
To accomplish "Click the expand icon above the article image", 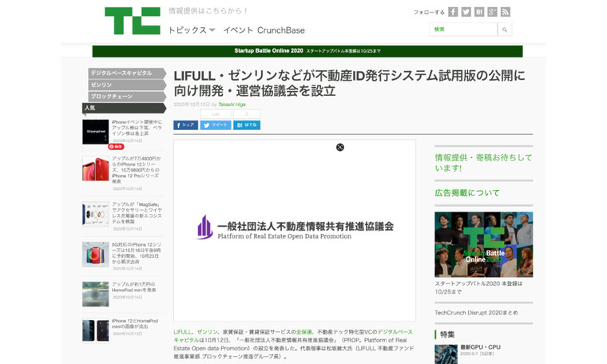I will pos(340,147).
